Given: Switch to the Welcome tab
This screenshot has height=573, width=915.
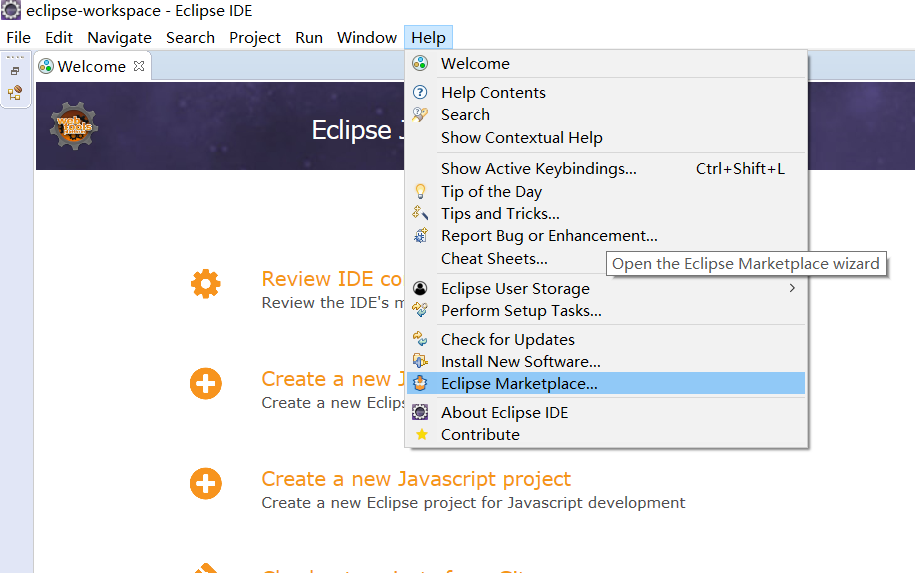Looking at the screenshot, I should click(91, 67).
